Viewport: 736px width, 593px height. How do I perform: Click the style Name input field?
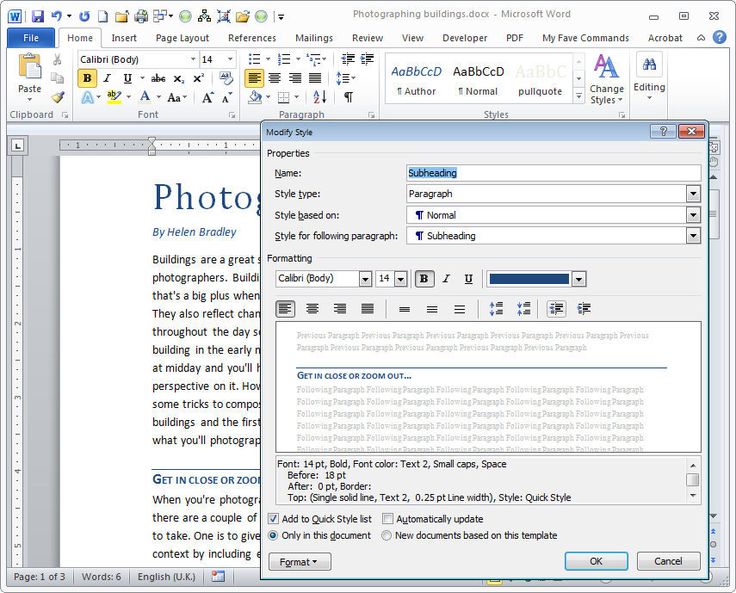(x=553, y=173)
